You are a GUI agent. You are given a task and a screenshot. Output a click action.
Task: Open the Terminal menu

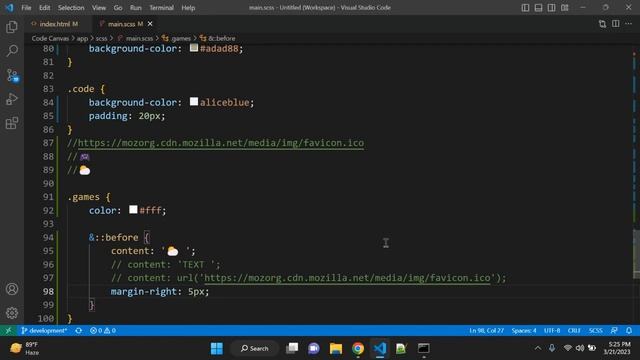161,8
